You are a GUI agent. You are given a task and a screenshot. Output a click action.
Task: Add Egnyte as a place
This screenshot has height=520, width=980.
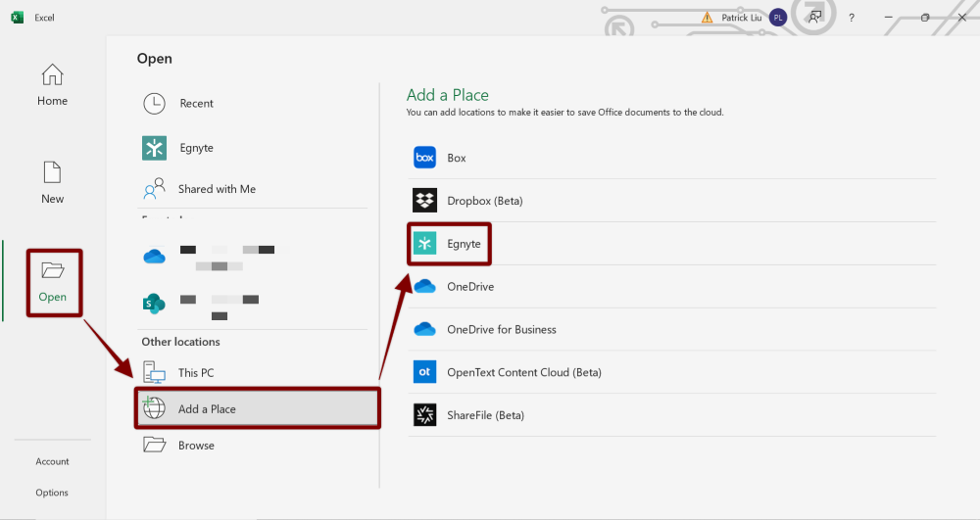(672, 244)
